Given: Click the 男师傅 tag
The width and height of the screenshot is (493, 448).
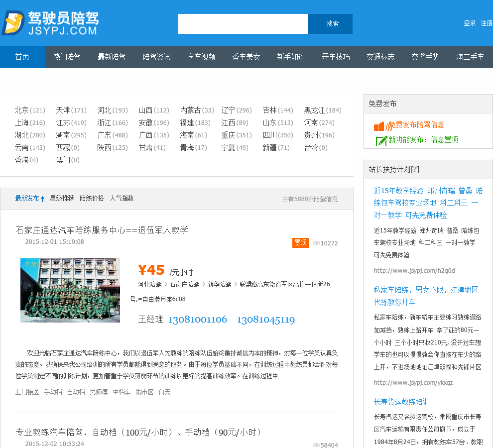Looking at the screenshot, I should click(99, 392).
